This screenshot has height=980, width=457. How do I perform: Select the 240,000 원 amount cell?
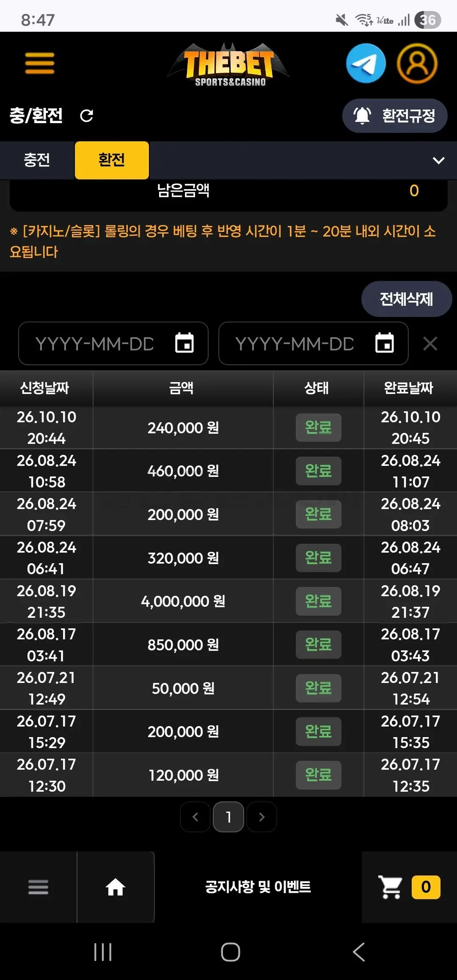point(183,428)
